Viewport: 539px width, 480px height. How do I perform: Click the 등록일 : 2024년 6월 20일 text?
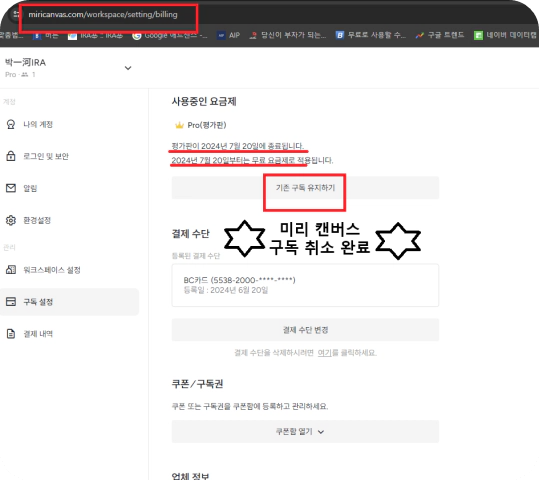point(226,290)
